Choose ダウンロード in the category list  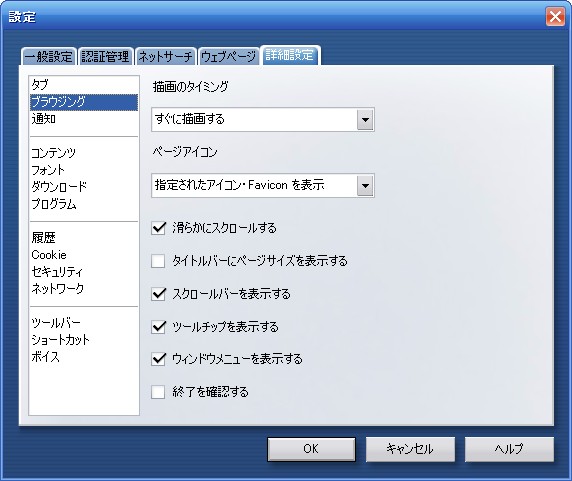(84, 187)
